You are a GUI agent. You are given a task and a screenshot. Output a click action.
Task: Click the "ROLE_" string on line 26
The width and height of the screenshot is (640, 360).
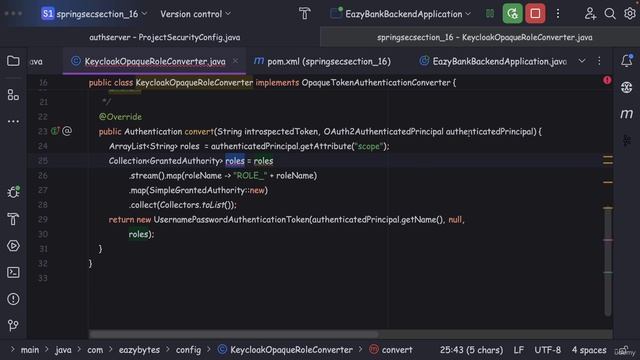tap(250, 176)
